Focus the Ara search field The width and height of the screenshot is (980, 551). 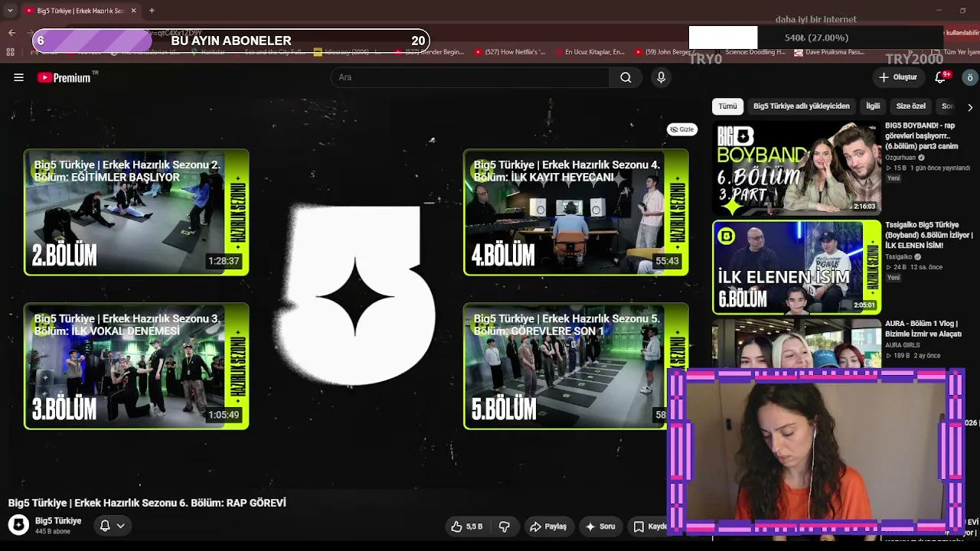[470, 77]
